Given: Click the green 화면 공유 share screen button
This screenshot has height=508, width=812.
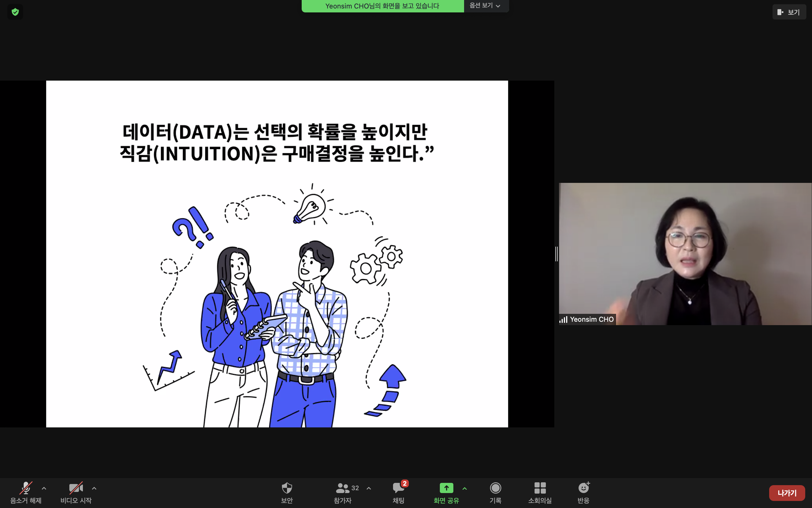Looking at the screenshot, I should [x=446, y=492].
